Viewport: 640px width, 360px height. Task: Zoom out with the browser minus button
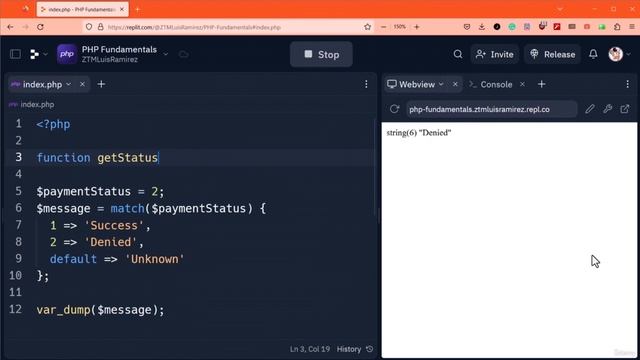click(x=383, y=27)
